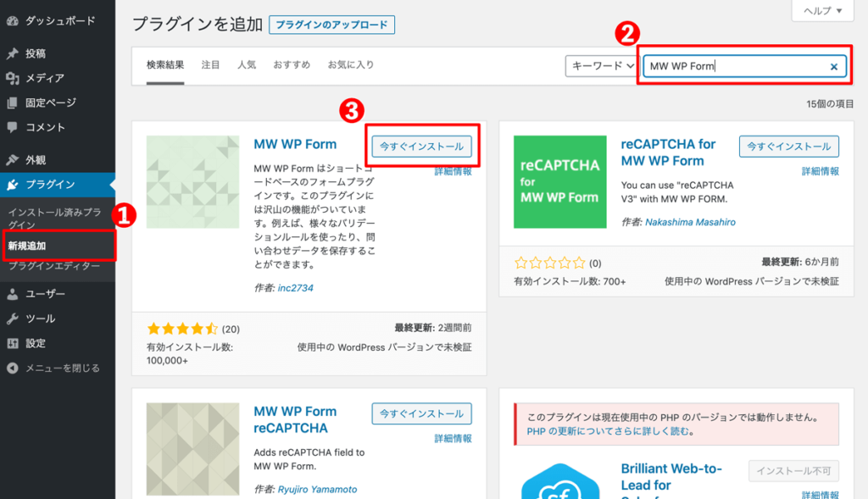Image resolution: width=868 pixels, height=499 pixels.
Task: Click 有効インストール数: 700+ text
Action: click(x=570, y=281)
